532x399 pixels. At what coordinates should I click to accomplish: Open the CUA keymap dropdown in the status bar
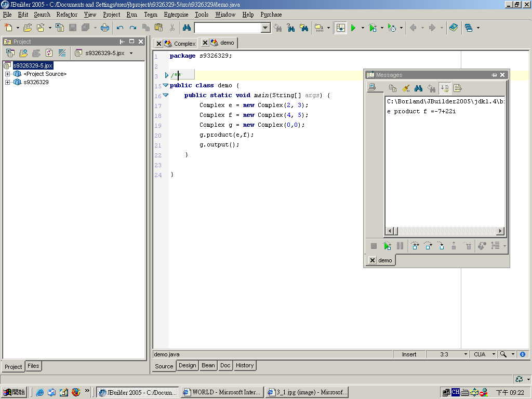(x=494, y=354)
